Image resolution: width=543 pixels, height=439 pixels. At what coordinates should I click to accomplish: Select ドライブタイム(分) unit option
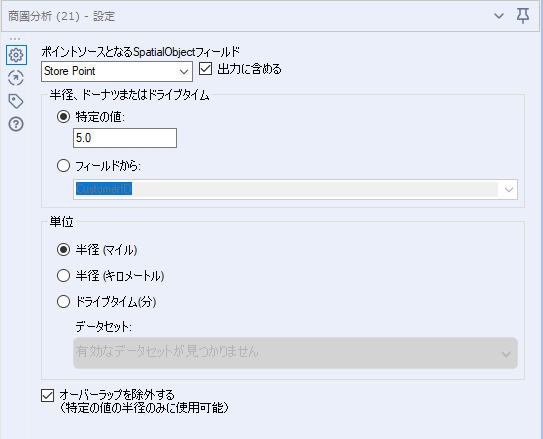point(63,302)
